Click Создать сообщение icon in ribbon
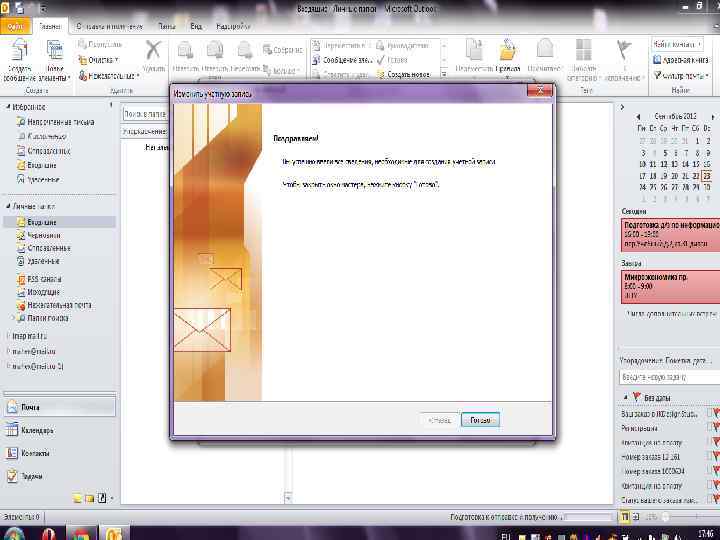The image size is (720, 540). click(x=19, y=61)
